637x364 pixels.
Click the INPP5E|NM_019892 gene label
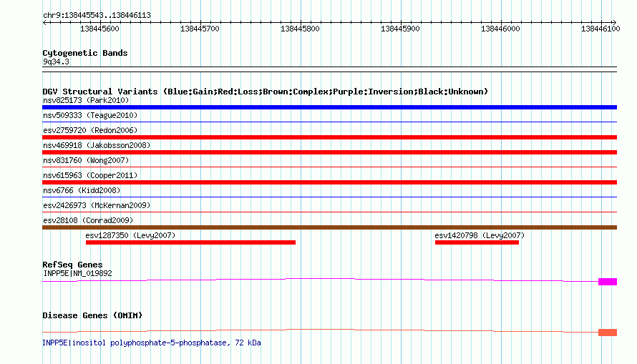(77, 273)
